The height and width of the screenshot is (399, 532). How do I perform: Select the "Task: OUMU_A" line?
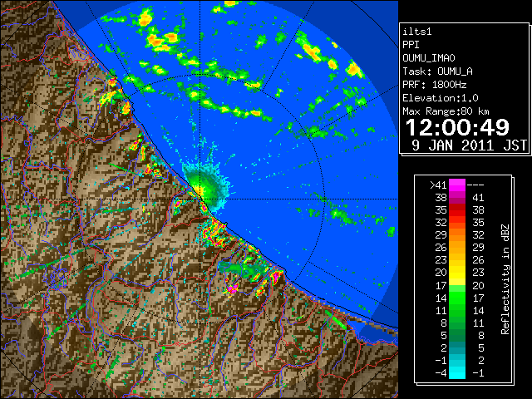(x=437, y=71)
